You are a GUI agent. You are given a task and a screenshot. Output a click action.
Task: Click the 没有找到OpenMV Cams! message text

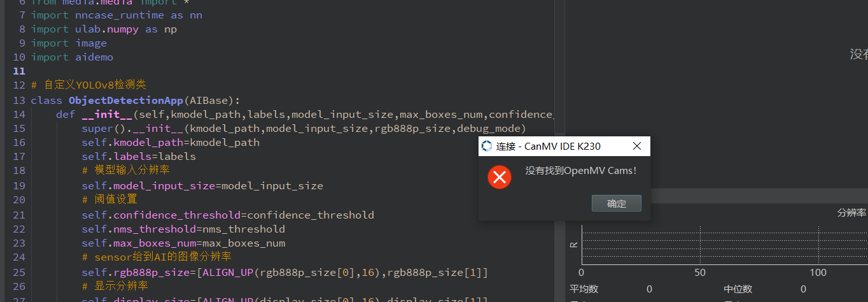tap(580, 171)
